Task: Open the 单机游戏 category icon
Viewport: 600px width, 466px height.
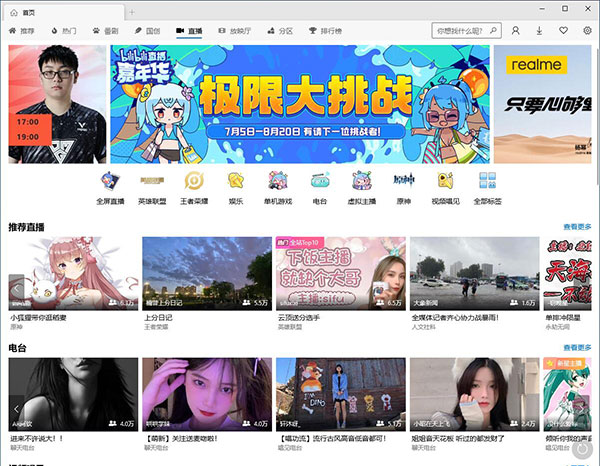Action: (278, 181)
